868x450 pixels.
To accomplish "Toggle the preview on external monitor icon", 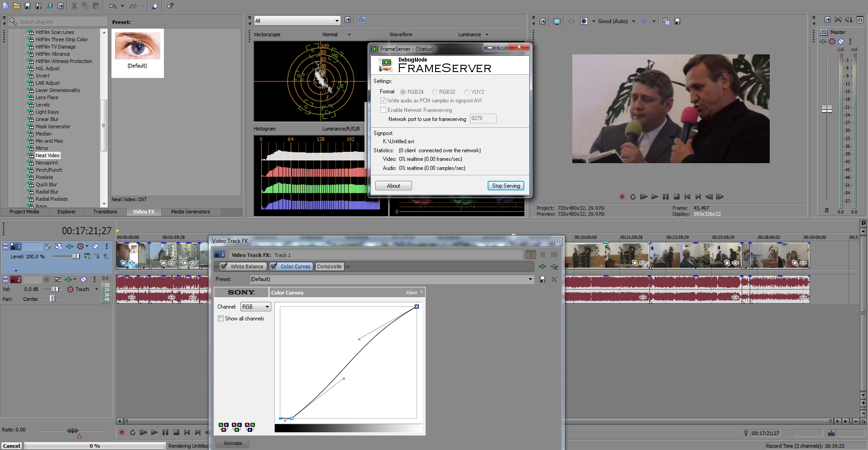I will (x=557, y=21).
